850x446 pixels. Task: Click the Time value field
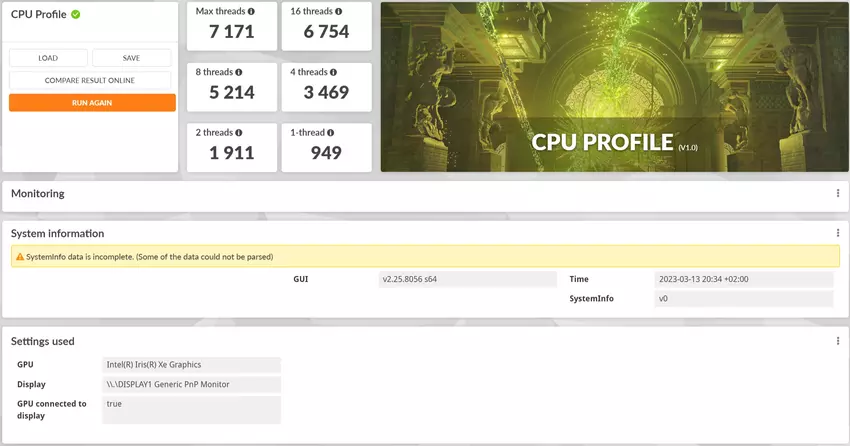(743, 279)
